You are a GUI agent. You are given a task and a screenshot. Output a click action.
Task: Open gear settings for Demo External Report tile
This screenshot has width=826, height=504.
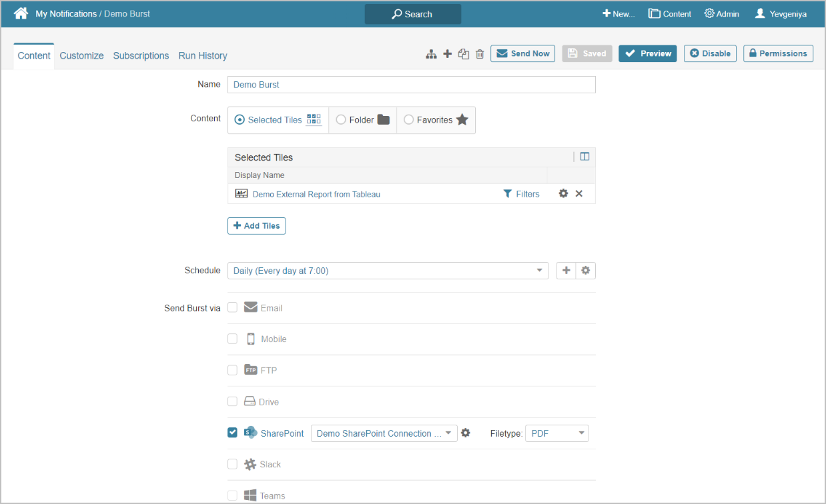click(563, 193)
